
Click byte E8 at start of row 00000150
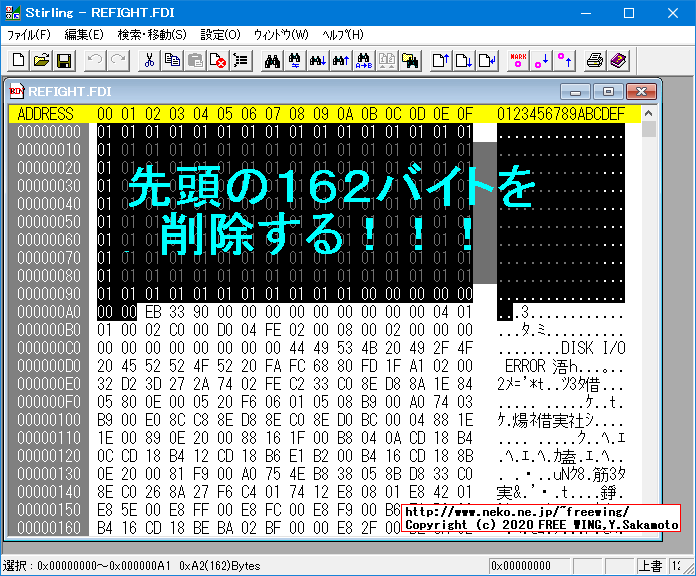pyautogui.click(x=105, y=510)
